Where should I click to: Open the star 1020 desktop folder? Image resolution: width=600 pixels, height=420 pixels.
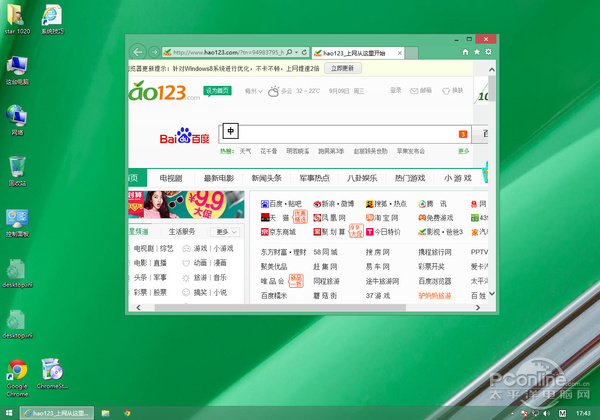[17, 19]
